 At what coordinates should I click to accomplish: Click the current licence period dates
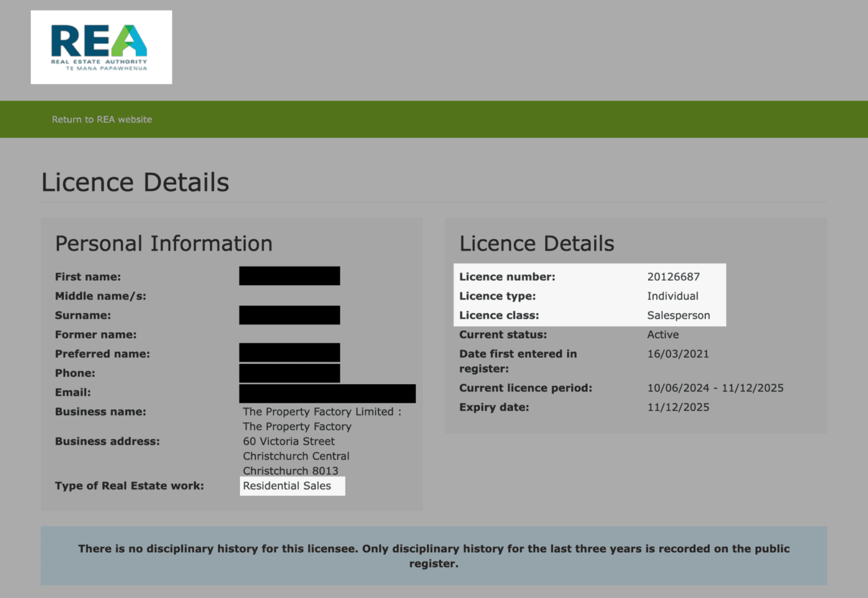[x=715, y=388]
